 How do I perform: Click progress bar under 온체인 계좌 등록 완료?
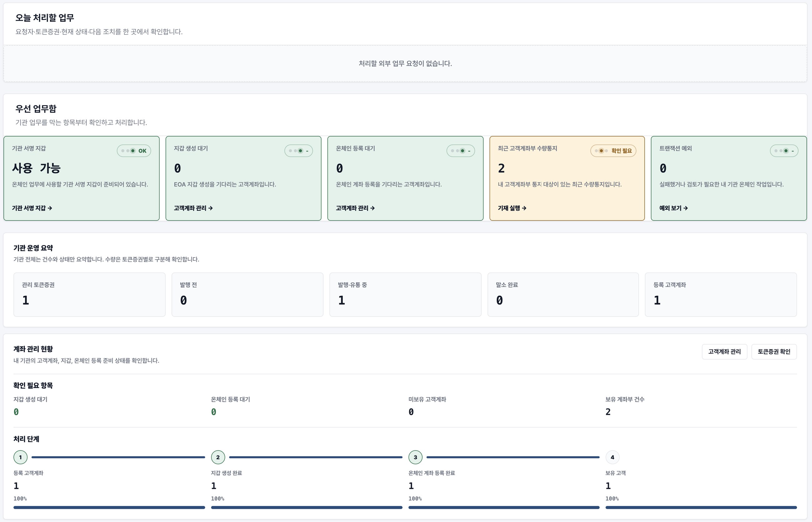click(x=504, y=507)
